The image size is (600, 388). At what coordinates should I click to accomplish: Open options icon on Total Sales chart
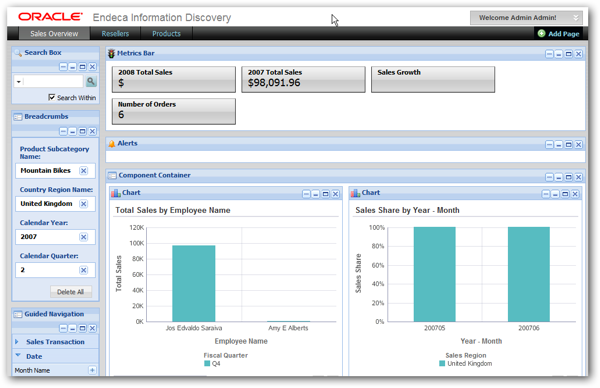(306, 194)
